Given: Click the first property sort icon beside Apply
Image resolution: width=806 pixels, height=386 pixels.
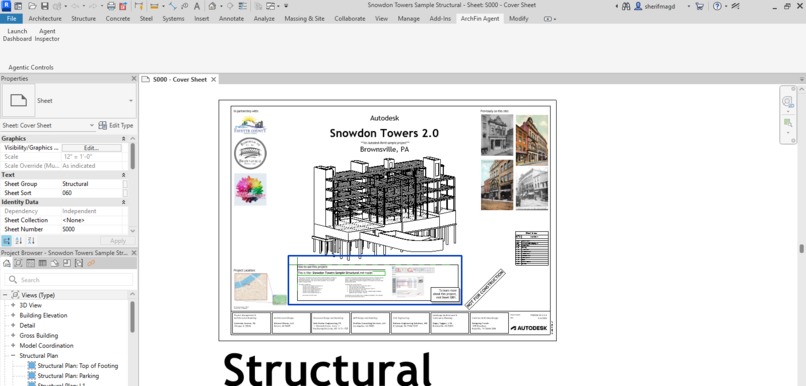Looking at the screenshot, I should [x=7, y=241].
